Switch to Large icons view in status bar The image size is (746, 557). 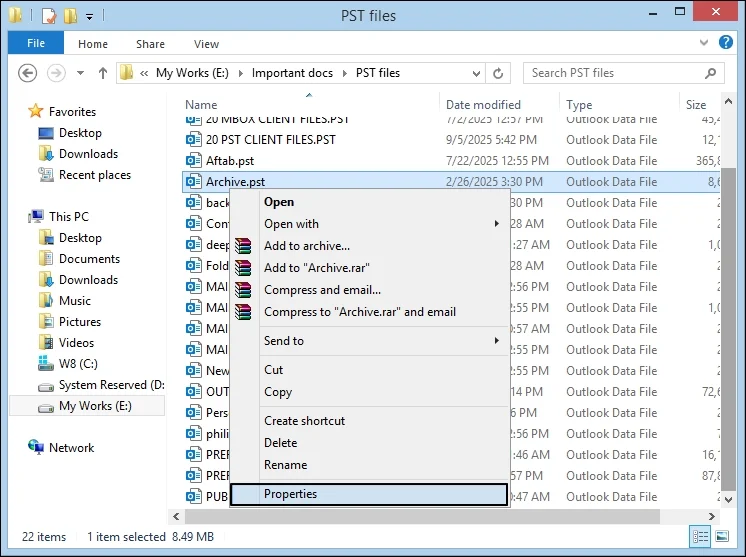(x=722, y=537)
